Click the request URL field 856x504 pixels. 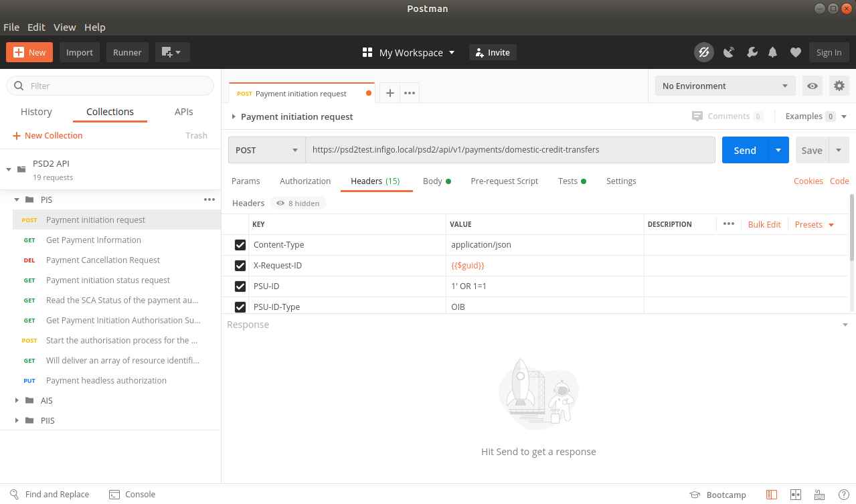pyautogui.click(x=511, y=150)
